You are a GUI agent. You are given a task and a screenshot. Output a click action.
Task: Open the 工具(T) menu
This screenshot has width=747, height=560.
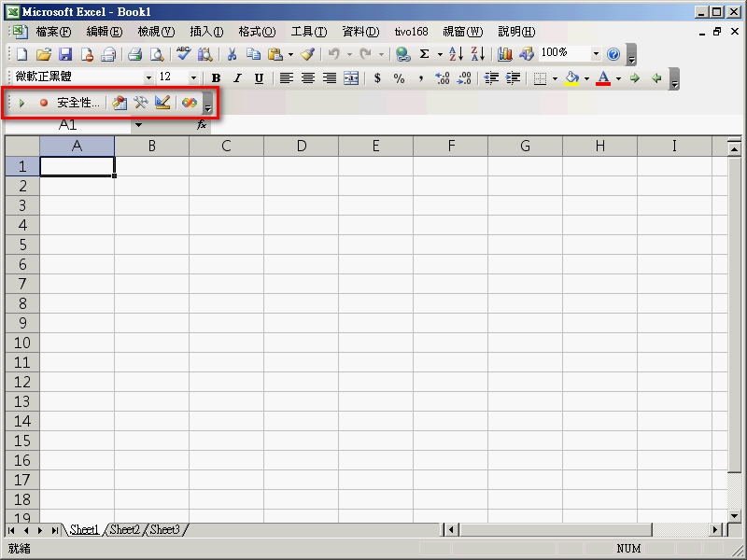point(309,32)
